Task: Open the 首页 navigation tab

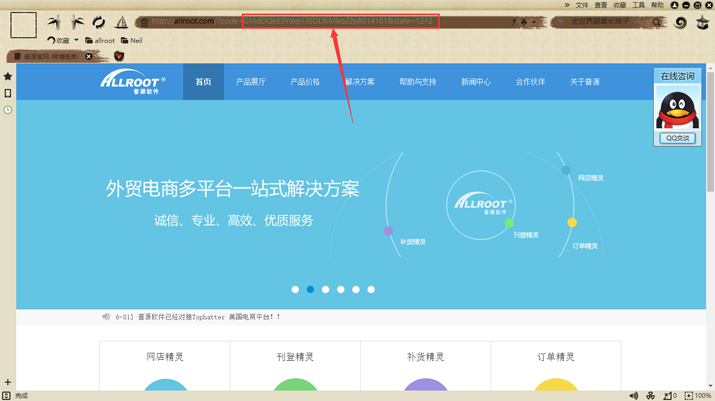Action: click(203, 82)
